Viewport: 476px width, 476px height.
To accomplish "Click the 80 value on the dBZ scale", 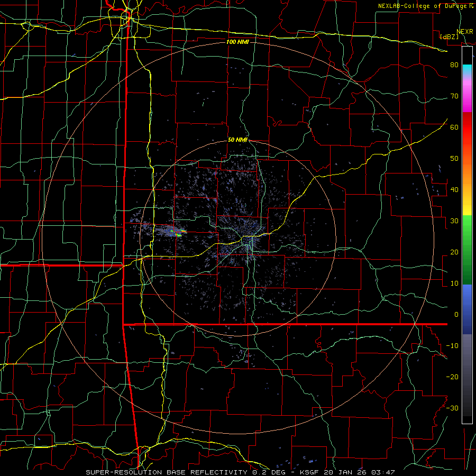I will (454, 65).
